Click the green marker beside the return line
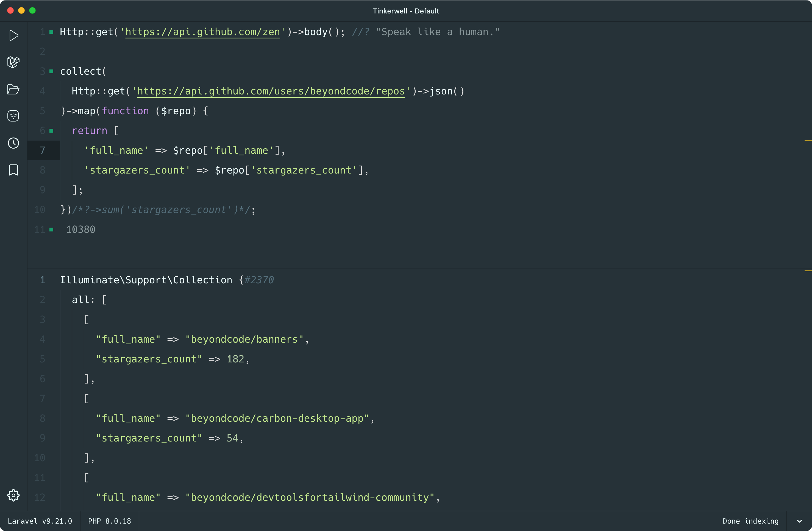The height and width of the screenshot is (531, 812). [52, 131]
